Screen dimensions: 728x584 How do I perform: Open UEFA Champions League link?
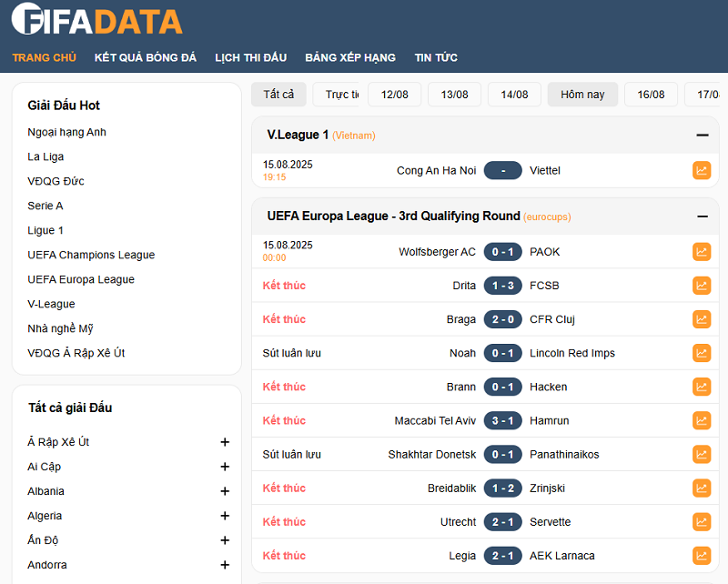pyautogui.click(x=91, y=255)
